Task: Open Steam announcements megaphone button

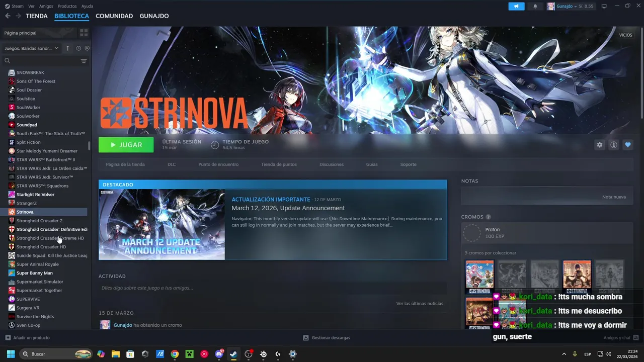Action: (x=516, y=6)
